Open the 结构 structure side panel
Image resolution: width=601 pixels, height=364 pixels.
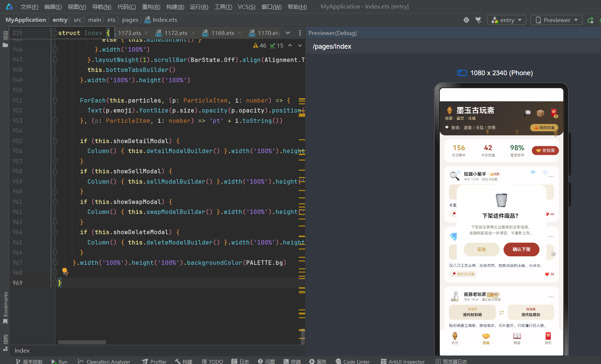pyautogui.click(x=5, y=343)
